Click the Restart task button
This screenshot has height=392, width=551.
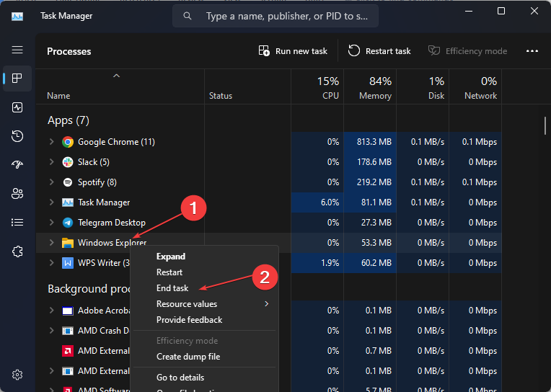pyautogui.click(x=379, y=51)
